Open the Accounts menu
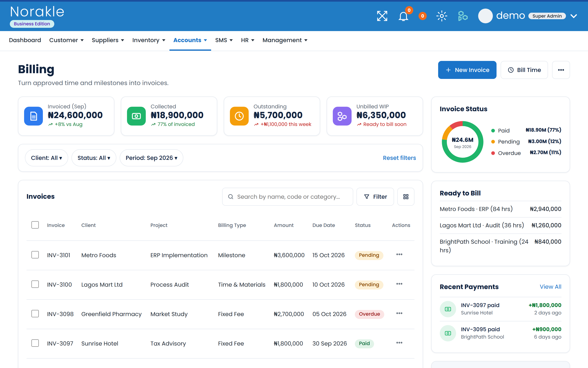 coord(190,40)
